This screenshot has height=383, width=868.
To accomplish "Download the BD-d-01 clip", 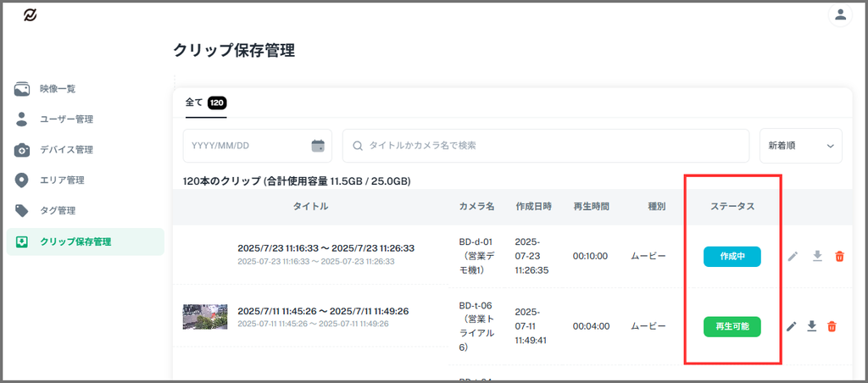I will [x=817, y=256].
